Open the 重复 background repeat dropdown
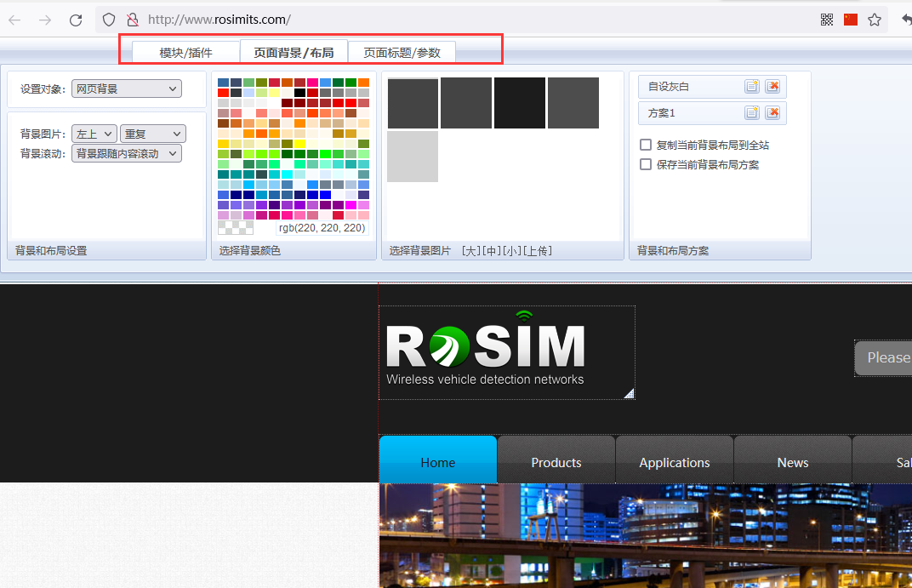Screen dimensions: 912x588 click(153, 134)
